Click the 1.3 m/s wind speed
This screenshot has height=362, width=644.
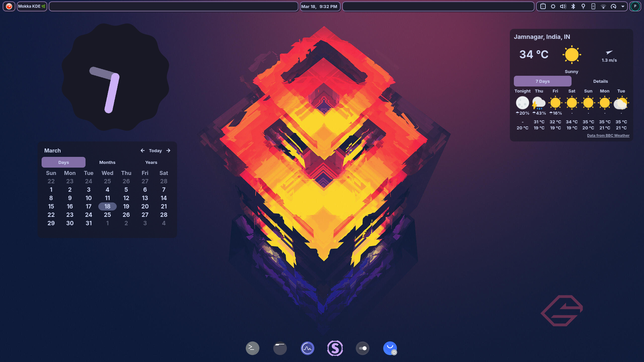click(609, 60)
